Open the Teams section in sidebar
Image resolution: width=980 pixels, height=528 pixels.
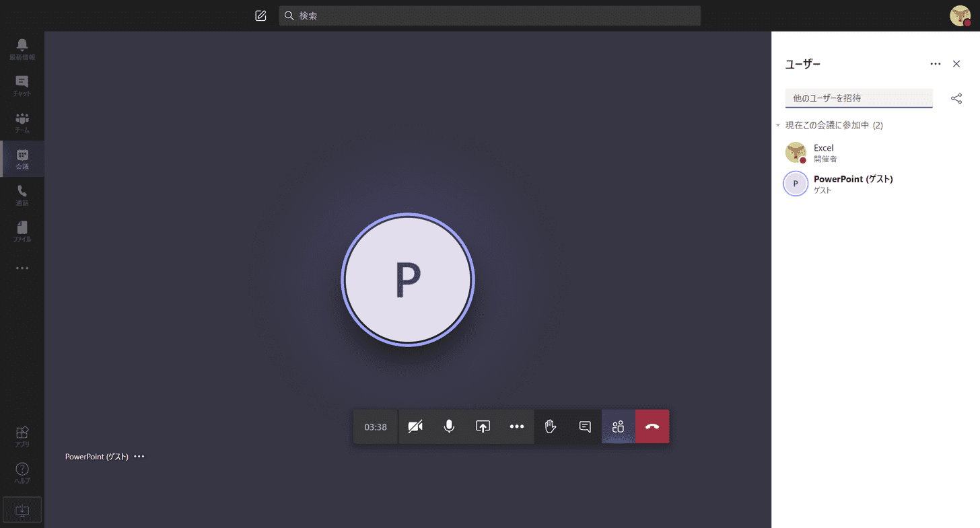point(22,122)
